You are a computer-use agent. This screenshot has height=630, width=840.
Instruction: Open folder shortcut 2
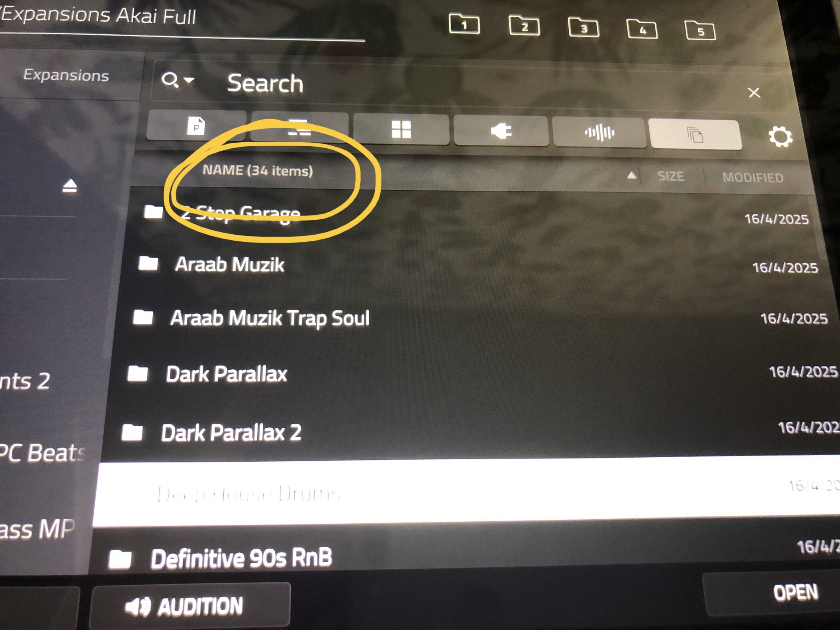click(x=524, y=26)
